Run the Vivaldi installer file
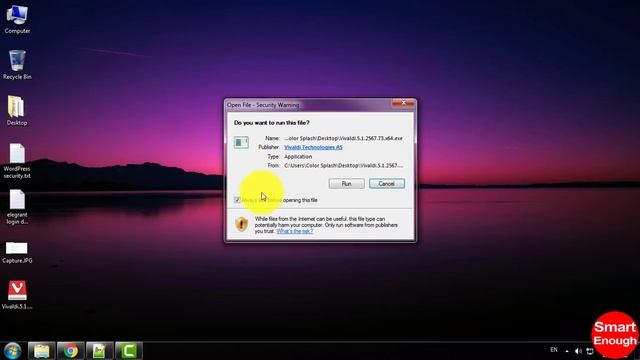The image size is (640, 360). [x=347, y=184]
